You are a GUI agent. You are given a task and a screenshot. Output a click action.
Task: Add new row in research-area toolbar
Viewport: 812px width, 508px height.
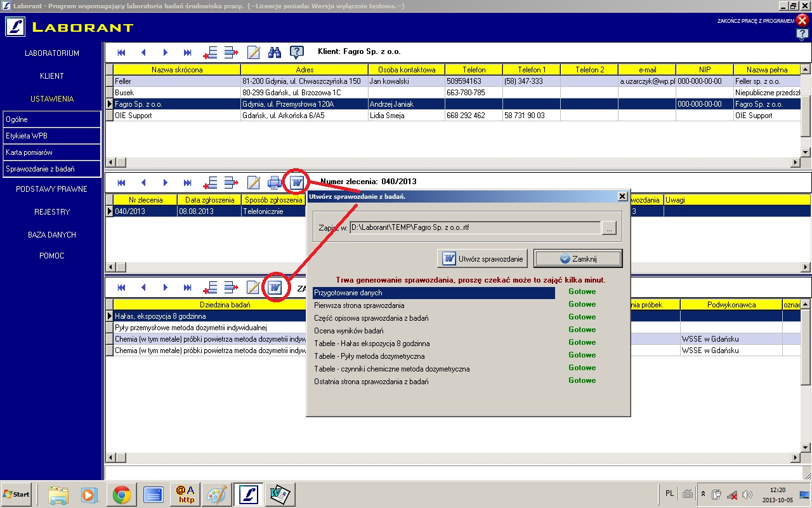(x=211, y=288)
